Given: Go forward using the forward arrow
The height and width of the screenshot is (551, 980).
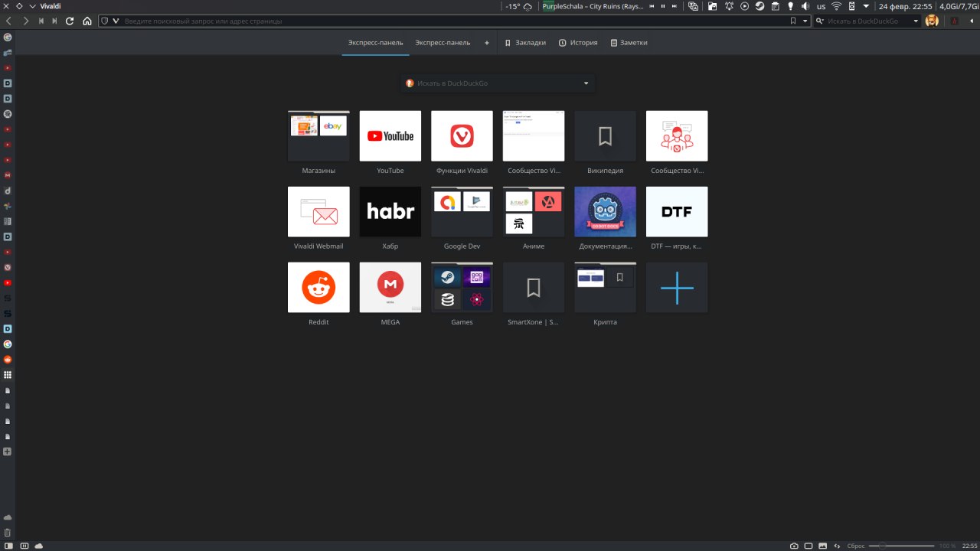Looking at the screenshot, I should [x=25, y=21].
